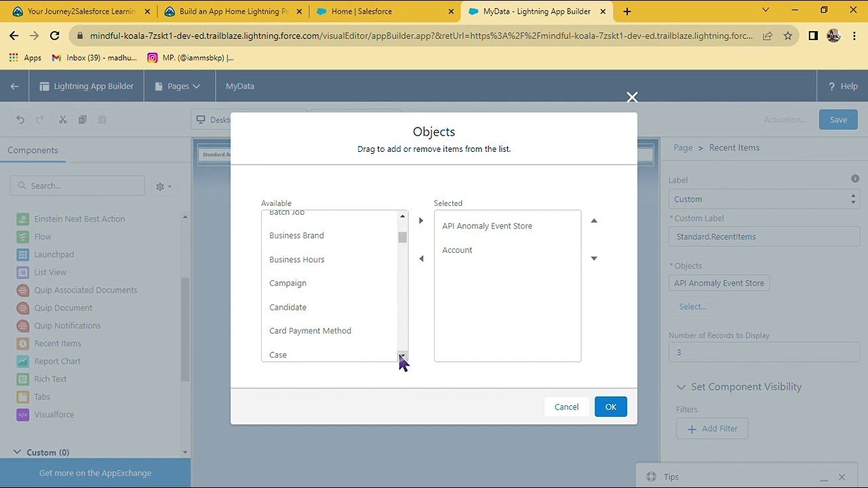Click the back arrow in App Builder header

click(15, 86)
